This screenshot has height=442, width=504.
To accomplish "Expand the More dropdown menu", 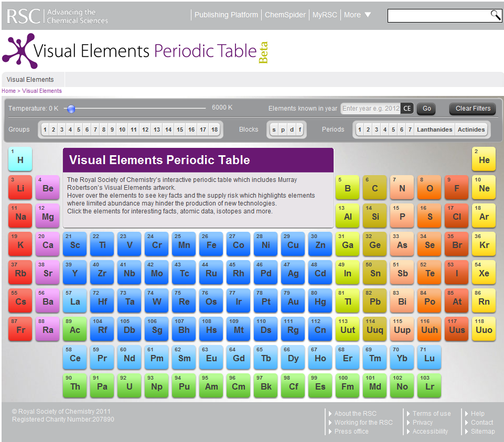I will coord(357,15).
